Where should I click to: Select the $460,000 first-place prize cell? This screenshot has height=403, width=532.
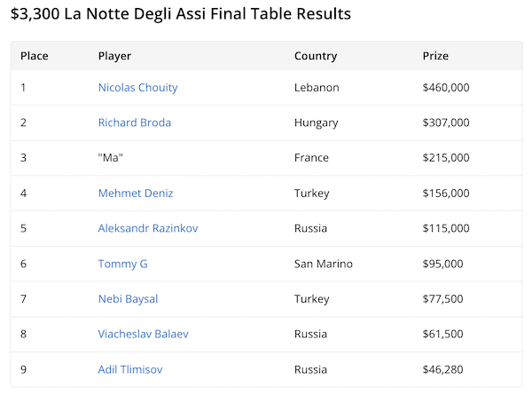446,88
